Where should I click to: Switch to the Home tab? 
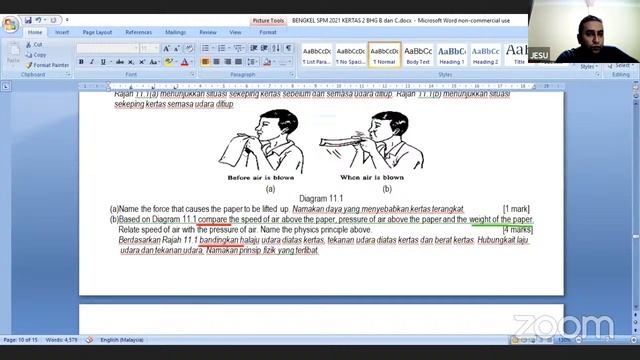pos(35,32)
